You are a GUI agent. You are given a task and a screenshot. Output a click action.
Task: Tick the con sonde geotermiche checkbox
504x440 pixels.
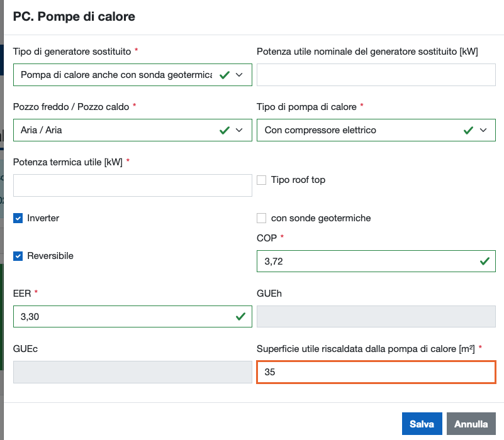coord(262,218)
